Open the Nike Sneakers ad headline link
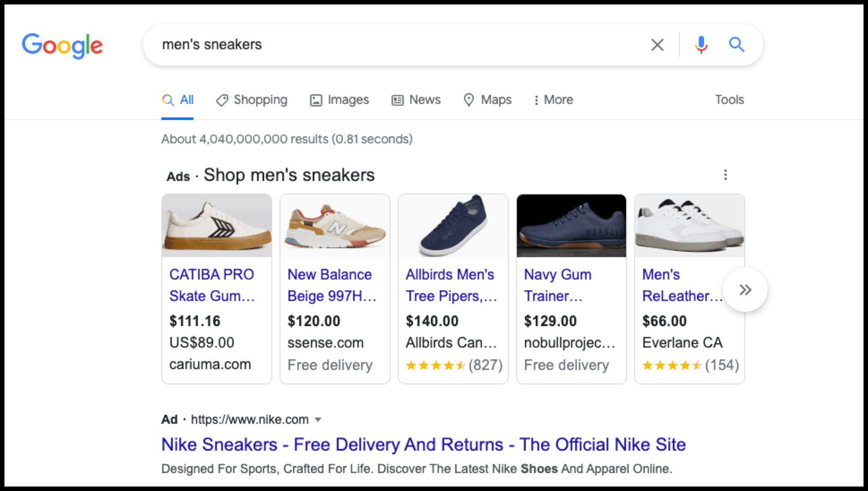Image resolution: width=868 pixels, height=491 pixels. tap(423, 444)
